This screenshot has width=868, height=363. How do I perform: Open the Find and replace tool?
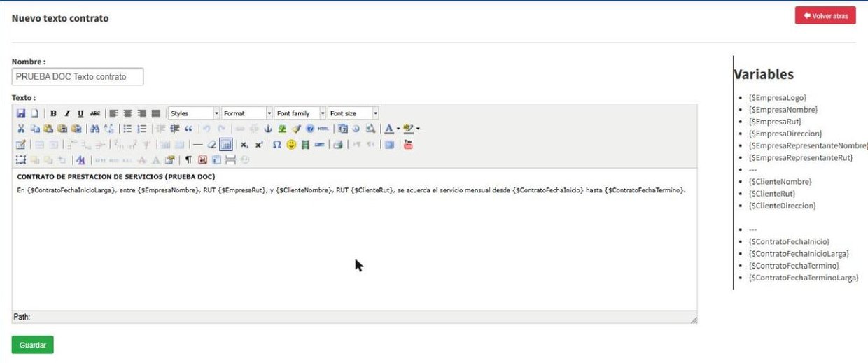(108, 129)
